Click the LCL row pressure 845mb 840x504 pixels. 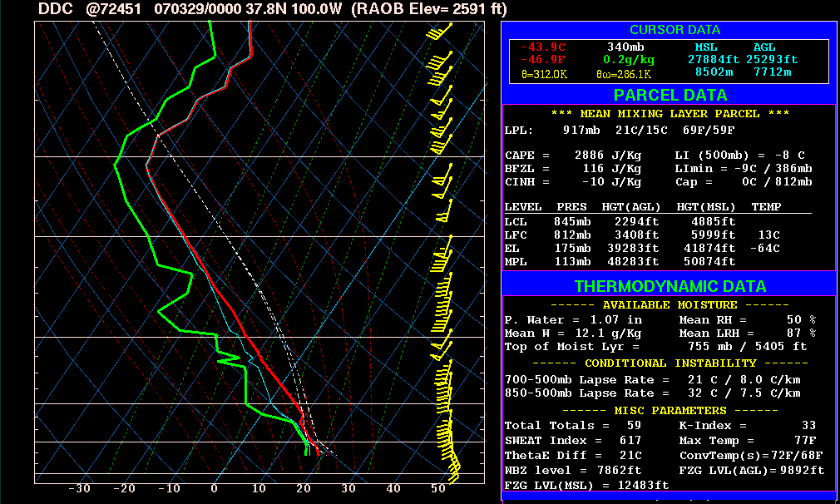click(x=572, y=222)
